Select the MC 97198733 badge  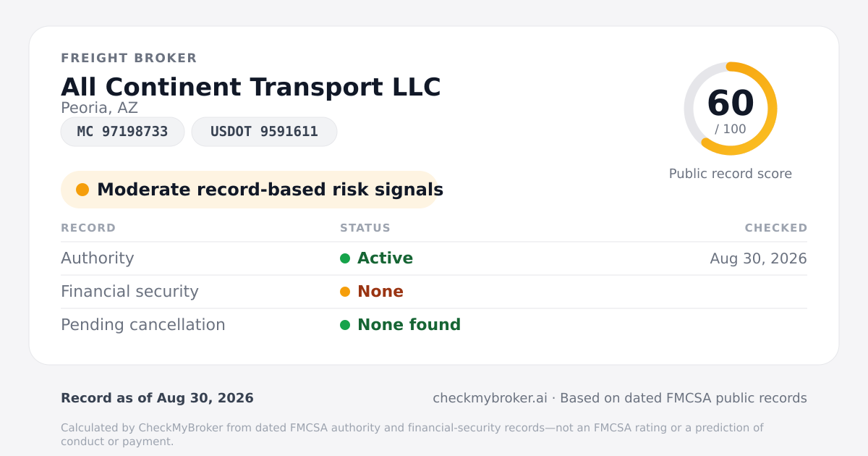(x=122, y=132)
